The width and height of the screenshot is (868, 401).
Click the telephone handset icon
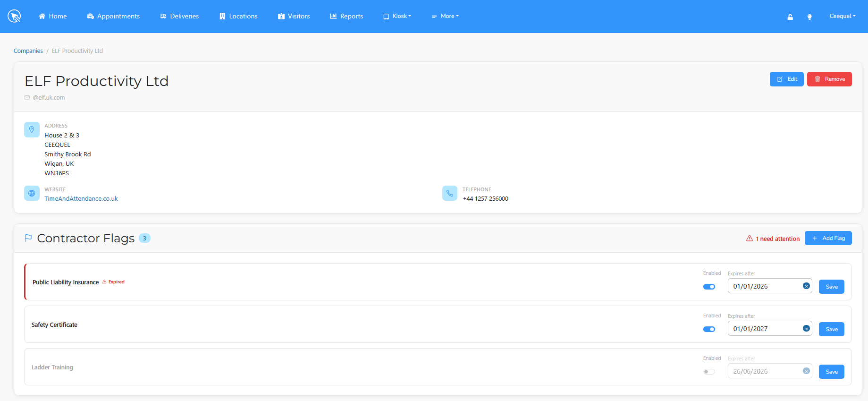[450, 193]
